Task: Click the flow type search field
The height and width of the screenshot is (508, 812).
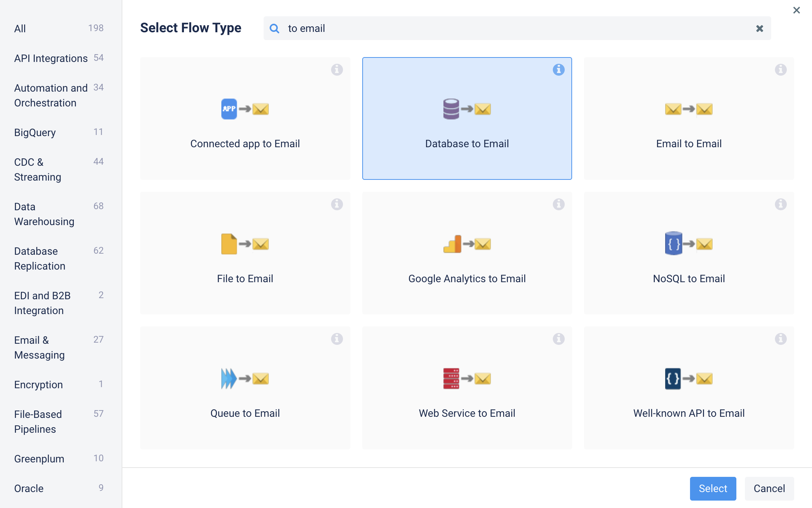Action: (x=517, y=28)
